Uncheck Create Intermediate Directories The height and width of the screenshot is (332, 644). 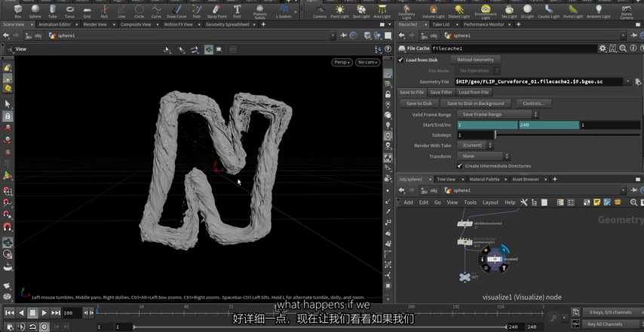(460, 166)
